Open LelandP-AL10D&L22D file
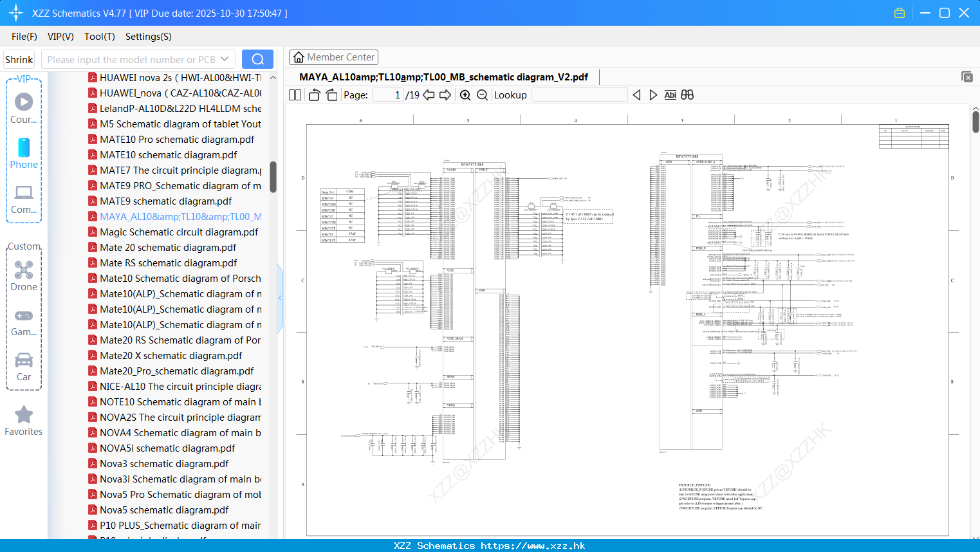 [174, 108]
